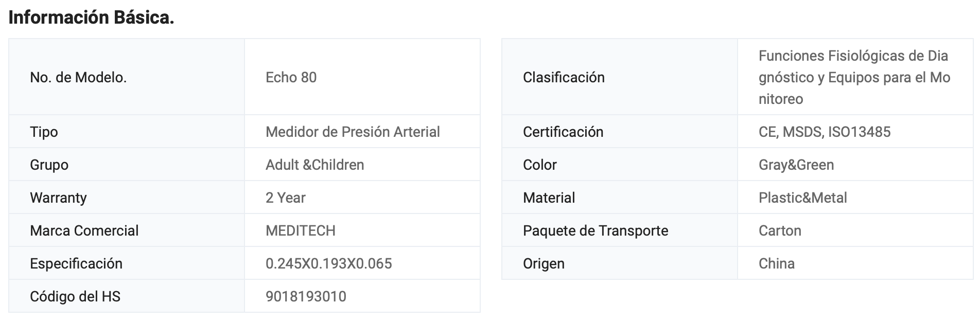
Task: Click the HS code 9018193010
Action: click(306, 296)
